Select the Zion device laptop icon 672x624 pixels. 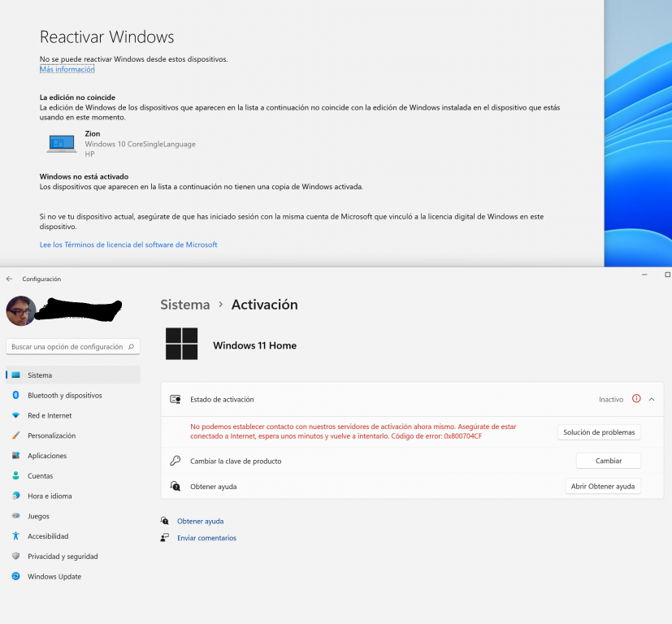pos(61,144)
